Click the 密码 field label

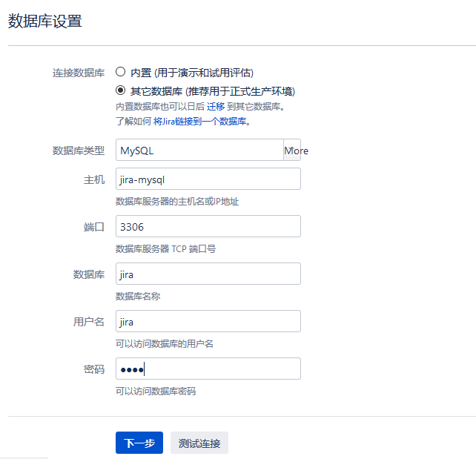point(94,369)
